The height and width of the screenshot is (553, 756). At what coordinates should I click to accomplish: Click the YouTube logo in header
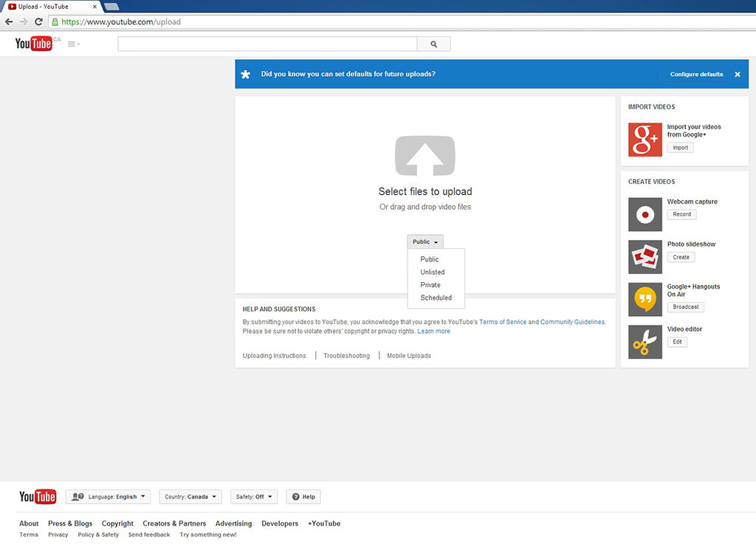(x=34, y=44)
